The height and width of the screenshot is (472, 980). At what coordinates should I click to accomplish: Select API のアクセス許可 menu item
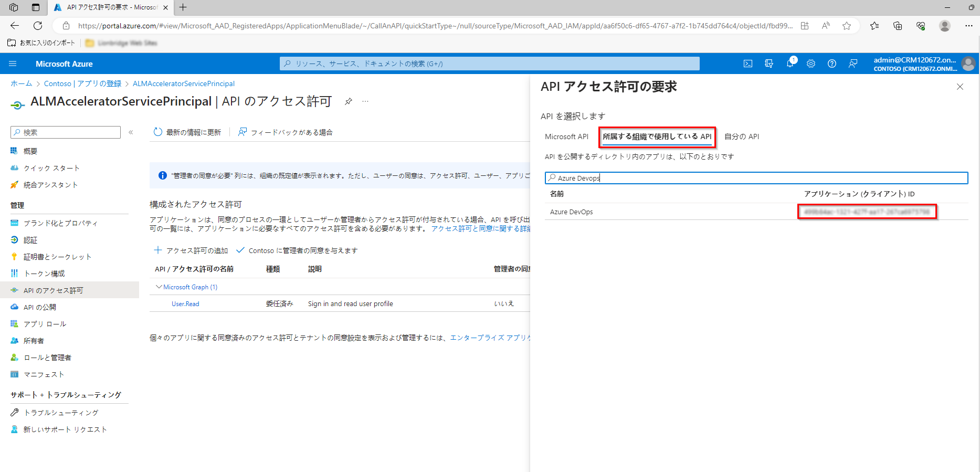tap(69, 290)
